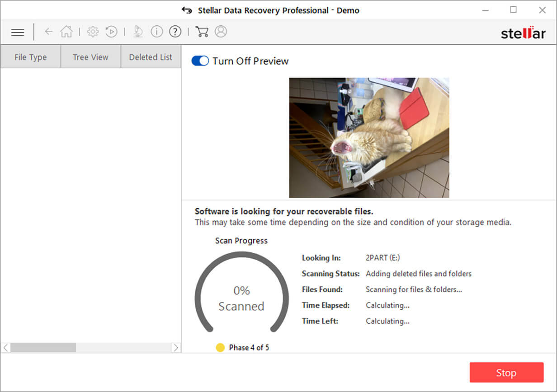Click the cat preview image

[369, 138]
